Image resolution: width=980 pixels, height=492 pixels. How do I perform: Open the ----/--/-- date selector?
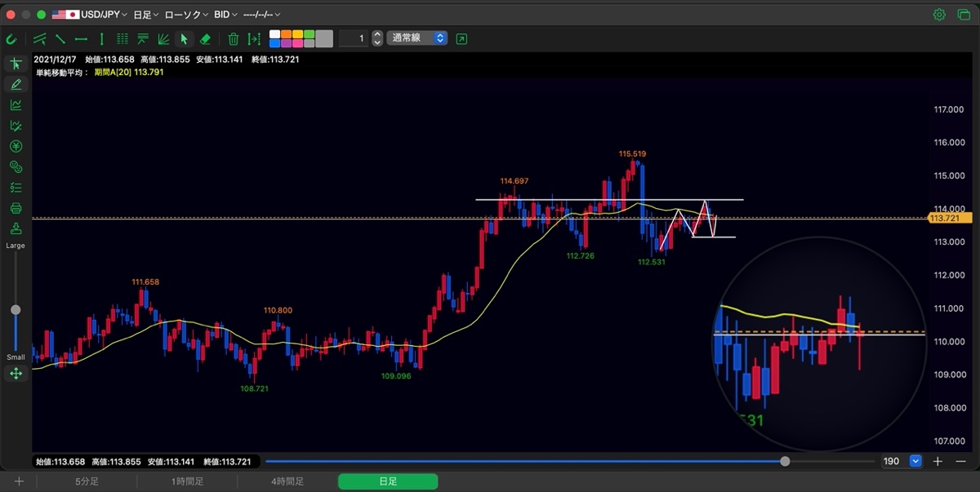[x=262, y=15]
